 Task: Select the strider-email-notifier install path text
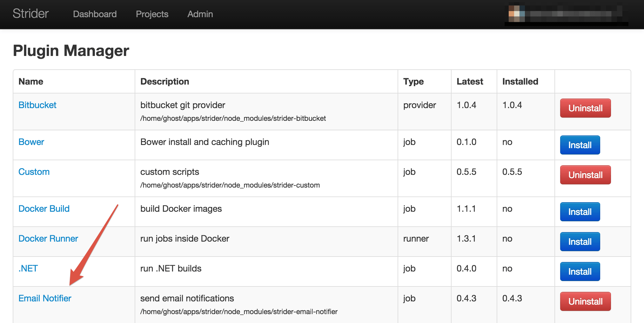(x=239, y=312)
